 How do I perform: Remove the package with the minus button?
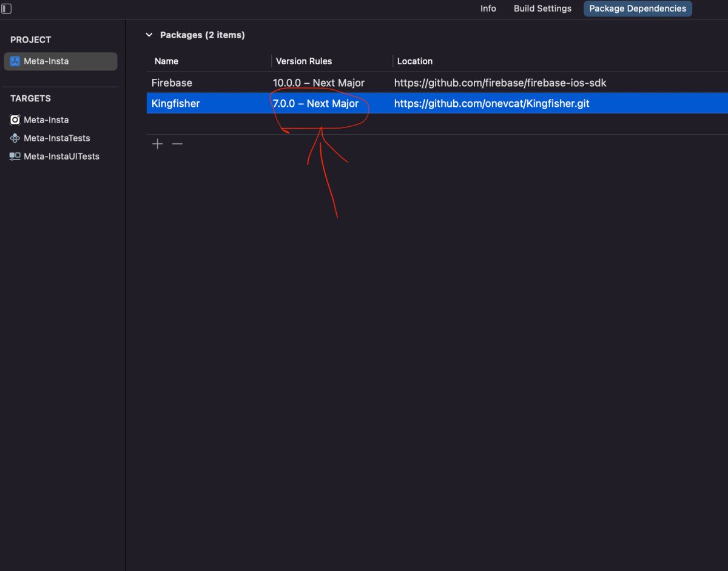click(177, 144)
